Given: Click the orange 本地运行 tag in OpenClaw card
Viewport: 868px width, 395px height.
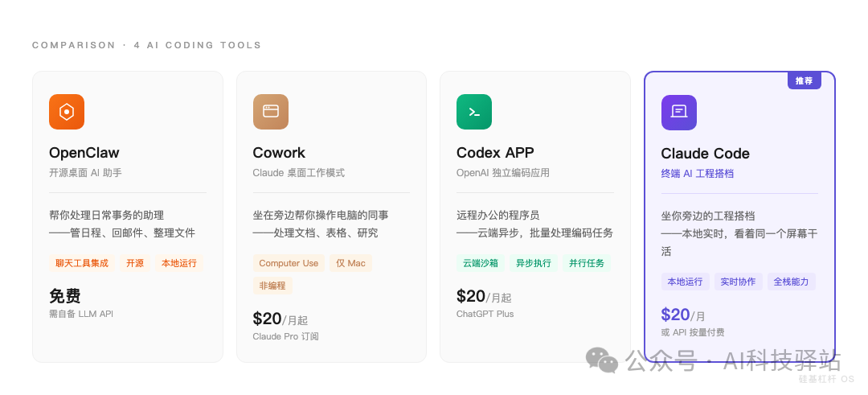Looking at the screenshot, I should click(179, 263).
